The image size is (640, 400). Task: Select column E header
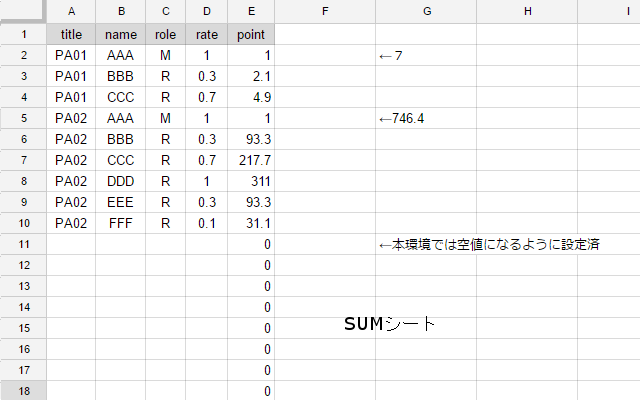click(251, 10)
